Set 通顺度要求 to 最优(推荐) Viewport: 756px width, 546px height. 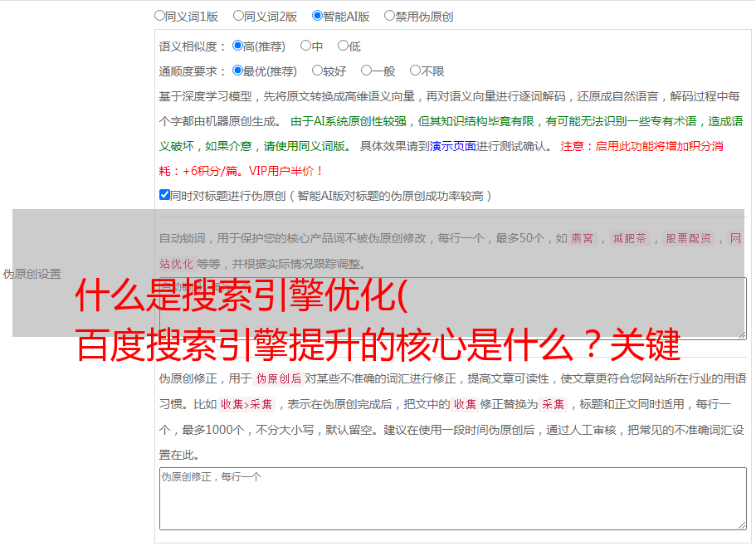click(x=237, y=71)
